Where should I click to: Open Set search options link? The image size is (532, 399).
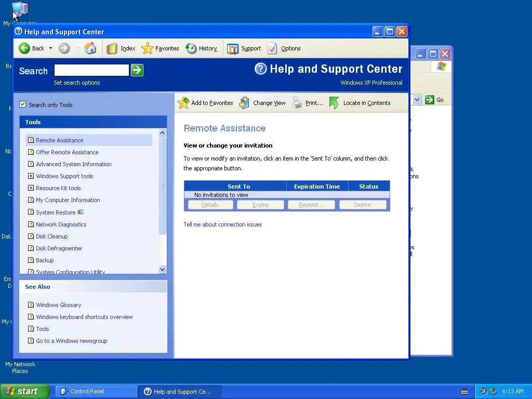(77, 83)
